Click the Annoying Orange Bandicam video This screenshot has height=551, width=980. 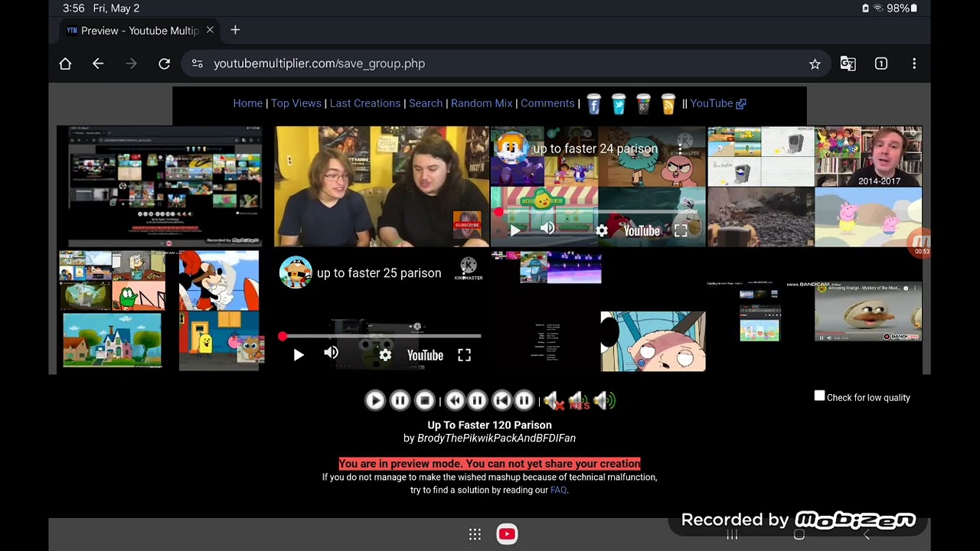pyautogui.click(x=868, y=311)
